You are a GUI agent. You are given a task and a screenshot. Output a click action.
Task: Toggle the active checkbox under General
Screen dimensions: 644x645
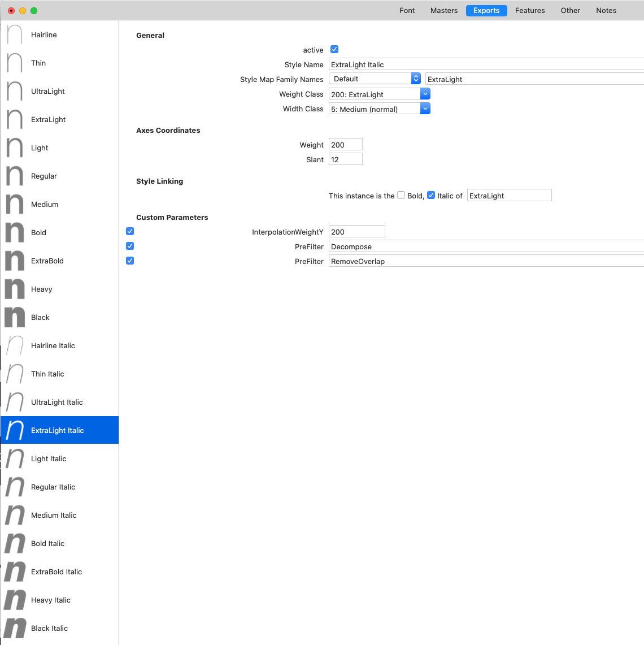334,50
